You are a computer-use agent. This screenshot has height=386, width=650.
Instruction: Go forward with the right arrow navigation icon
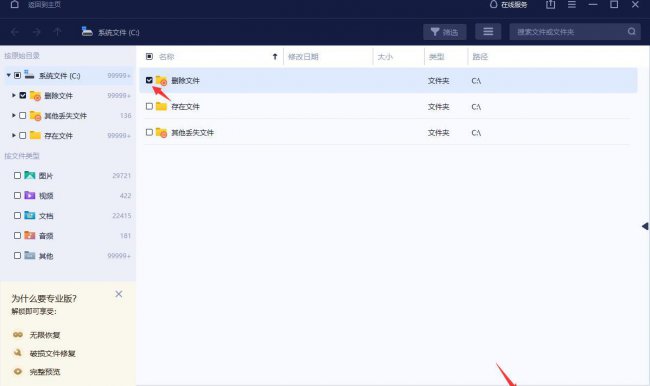[x=36, y=32]
